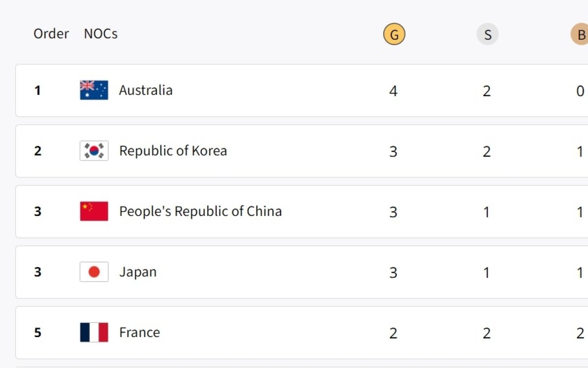Click the France flag icon
588x368 pixels.
pos(94,332)
